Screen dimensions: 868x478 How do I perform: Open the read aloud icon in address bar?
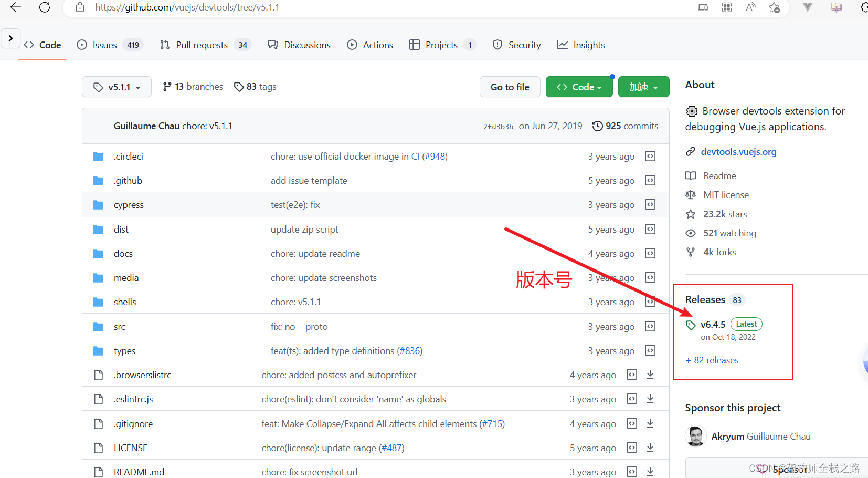click(x=750, y=7)
